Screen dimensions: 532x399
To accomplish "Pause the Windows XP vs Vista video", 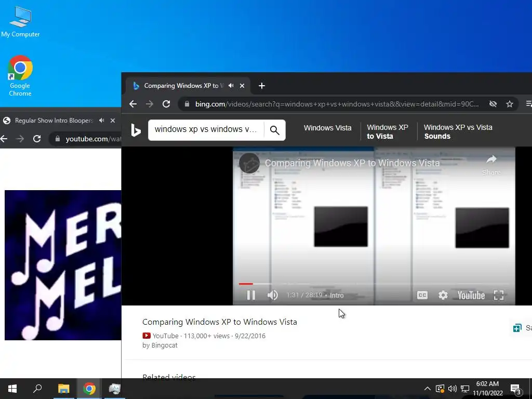I will coord(251,295).
